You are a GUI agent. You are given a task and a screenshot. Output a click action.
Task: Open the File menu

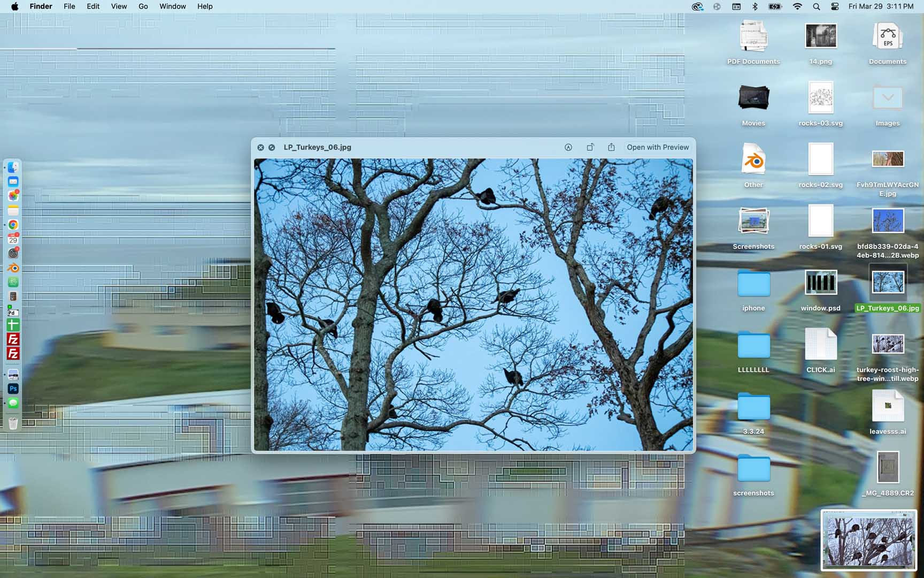click(x=70, y=6)
